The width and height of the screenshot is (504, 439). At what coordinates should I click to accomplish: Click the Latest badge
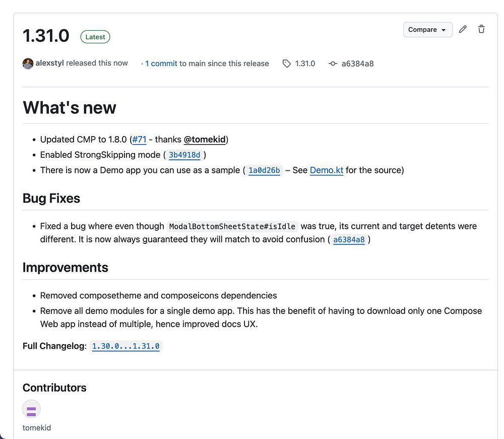95,37
